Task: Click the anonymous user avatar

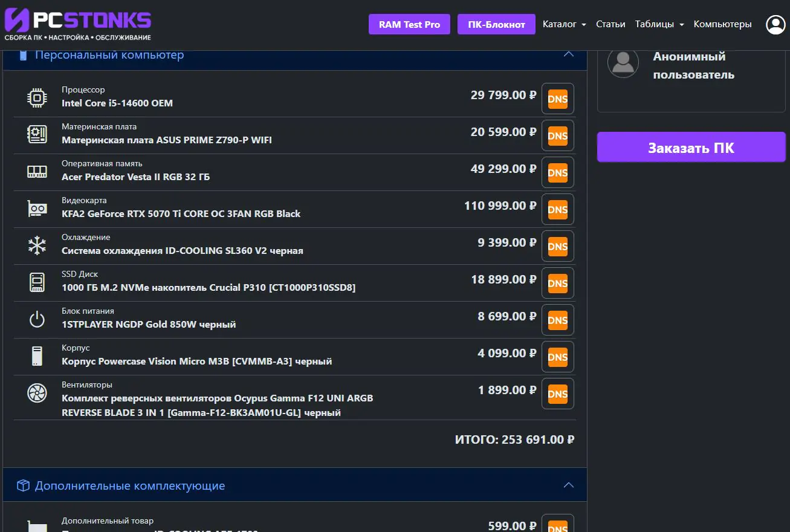Action: [623, 62]
